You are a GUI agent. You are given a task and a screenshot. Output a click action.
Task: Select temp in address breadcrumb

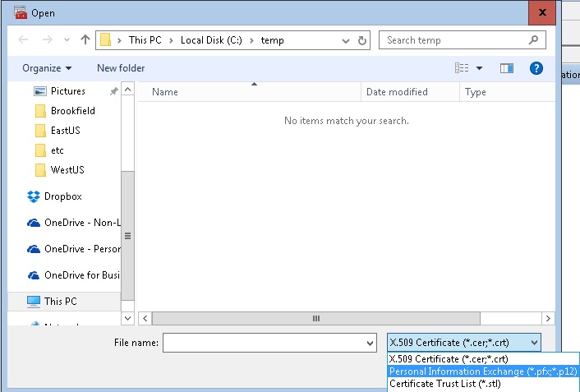coord(272,40)
